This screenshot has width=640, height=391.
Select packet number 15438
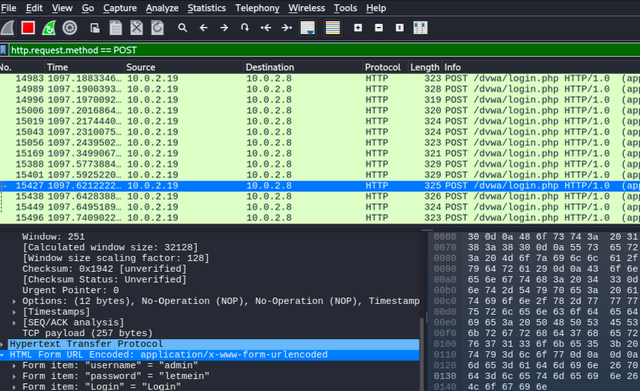pos(320,196)
